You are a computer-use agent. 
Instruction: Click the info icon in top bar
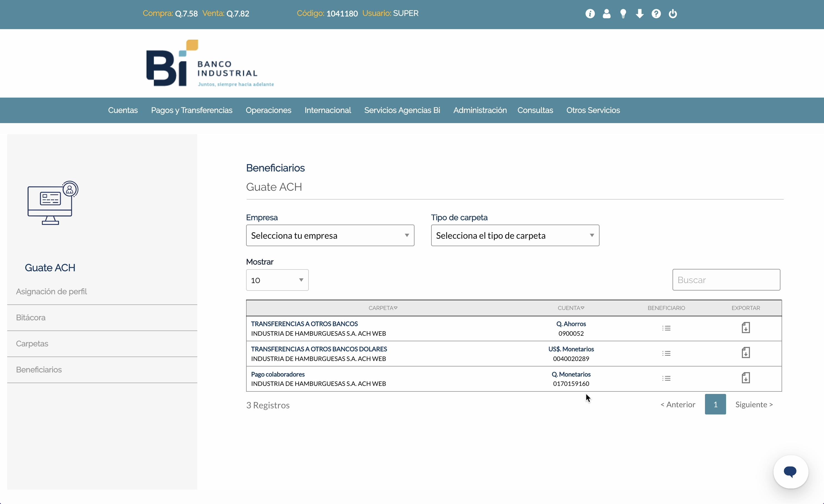pyautogui.click(x=590, y=14)
